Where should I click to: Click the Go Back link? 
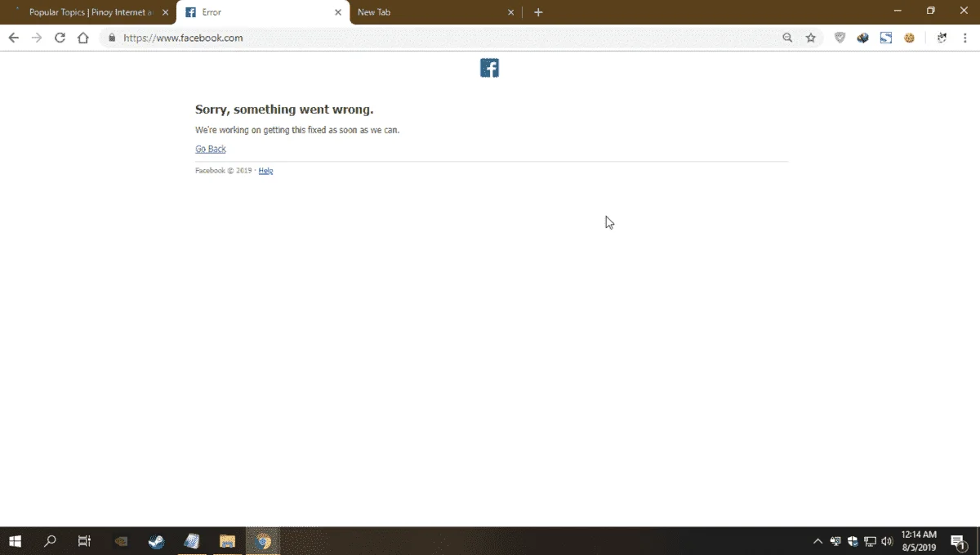point(211,149)
